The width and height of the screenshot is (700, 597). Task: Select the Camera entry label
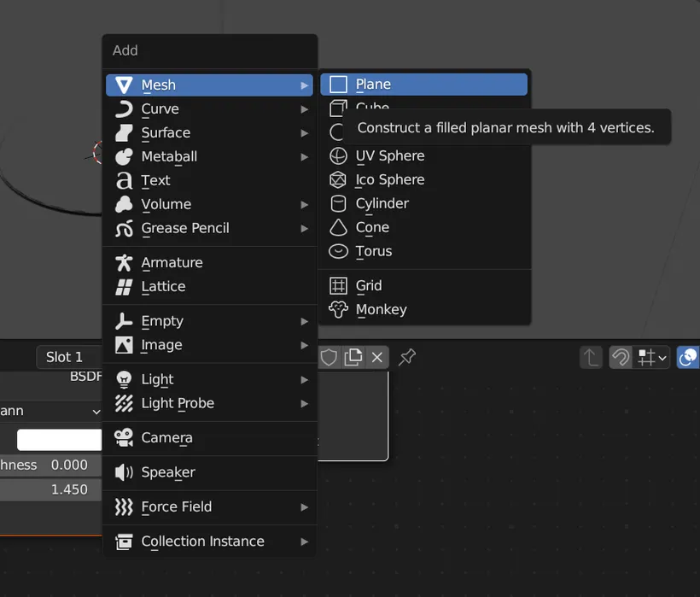[167, 438]
